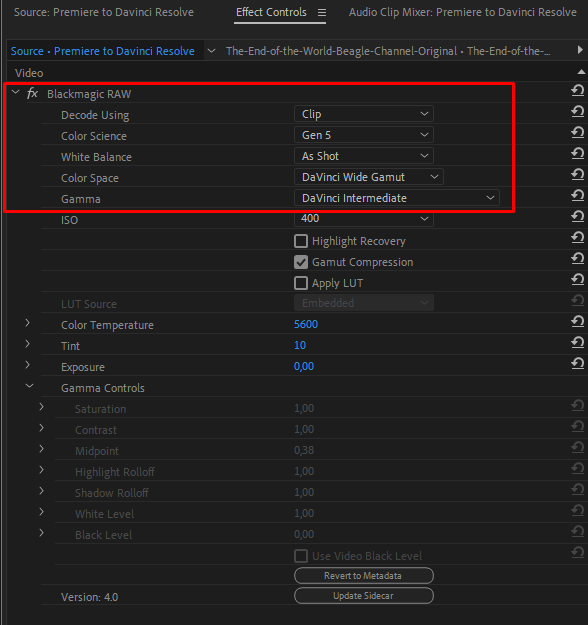Click the Color Temperature value 5600

pos(306,324)
